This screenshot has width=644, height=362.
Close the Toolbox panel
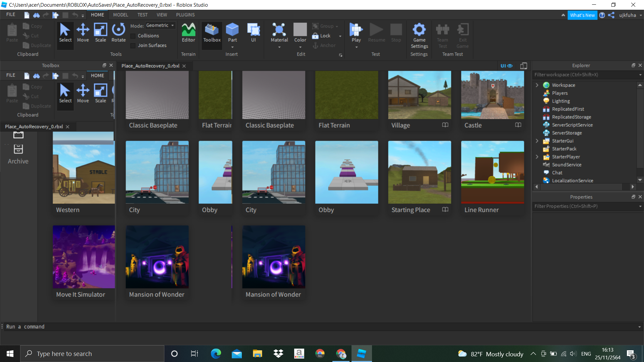click(111, 65)
